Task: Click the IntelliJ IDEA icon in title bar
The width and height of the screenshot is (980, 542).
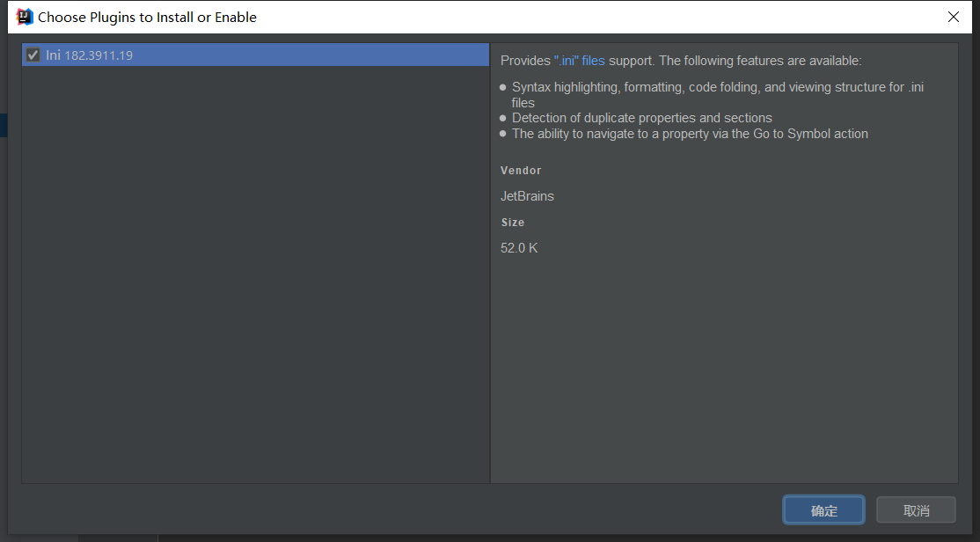Action: (25, 17)
